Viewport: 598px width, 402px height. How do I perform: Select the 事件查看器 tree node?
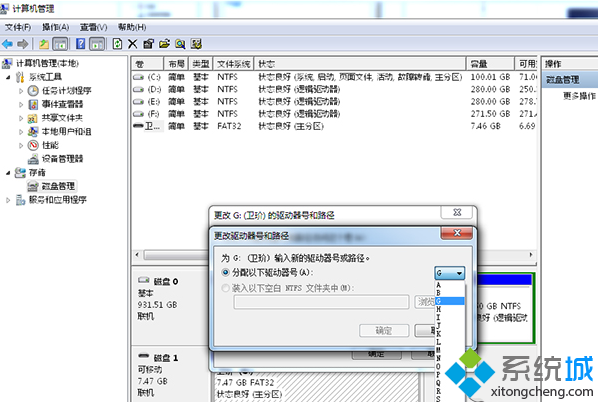point(63,104)
